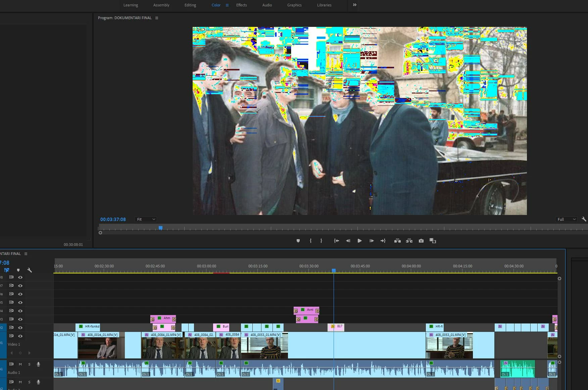Mark Out point in Program monitor
Screen dimensions: 588x390
(x=321, y=241)
